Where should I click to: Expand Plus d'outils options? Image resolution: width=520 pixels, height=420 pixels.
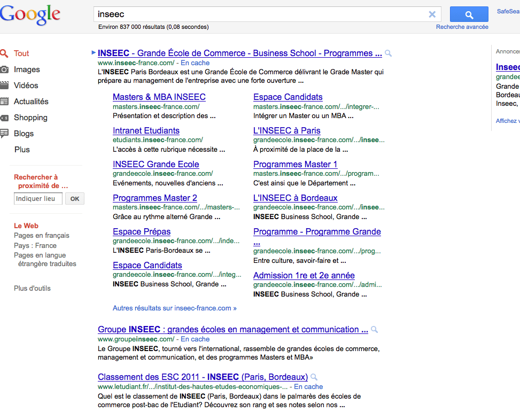pos(32,289)
